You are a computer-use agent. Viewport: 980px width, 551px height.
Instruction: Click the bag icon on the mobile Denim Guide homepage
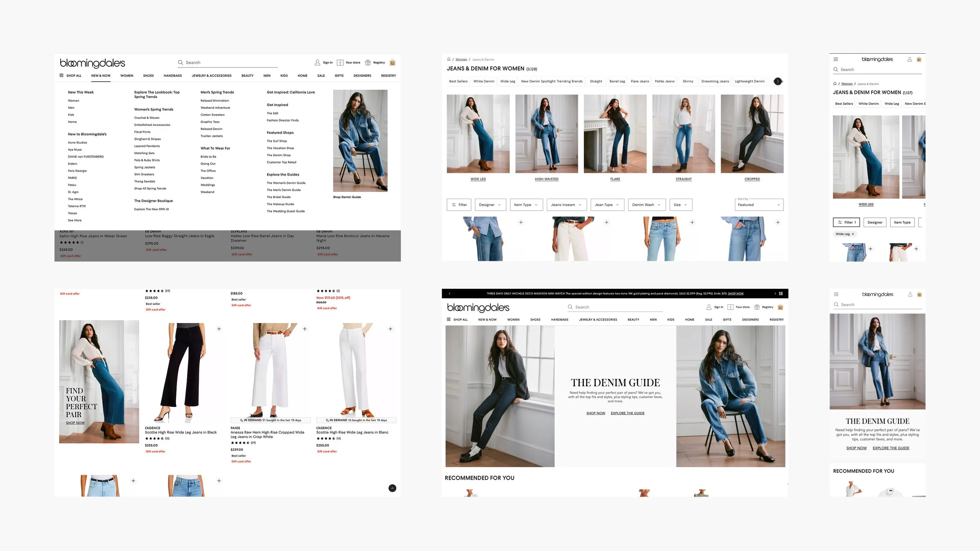(919, 295)
